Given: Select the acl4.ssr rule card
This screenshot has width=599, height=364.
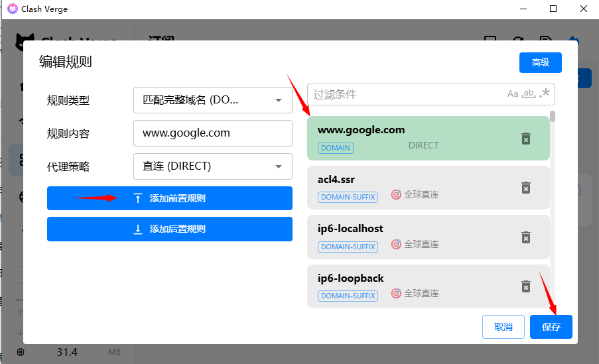Looking at the screenshot, I should point(429,188).
